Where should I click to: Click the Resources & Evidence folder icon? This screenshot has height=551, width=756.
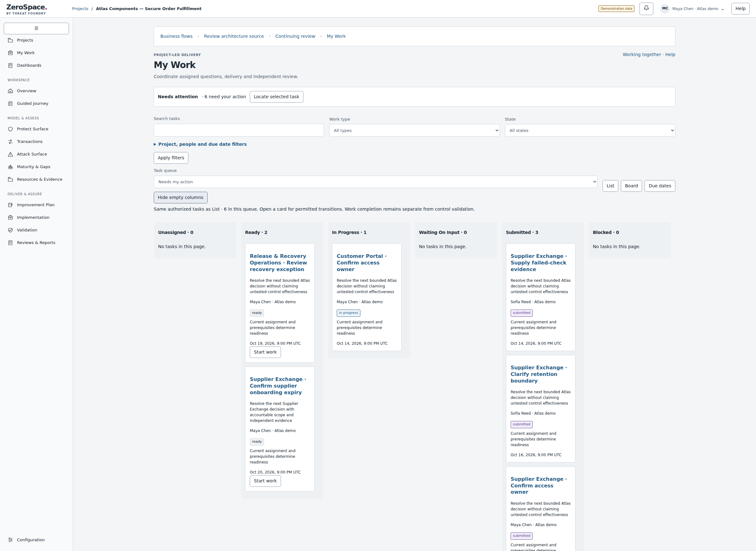coord(10,179)
